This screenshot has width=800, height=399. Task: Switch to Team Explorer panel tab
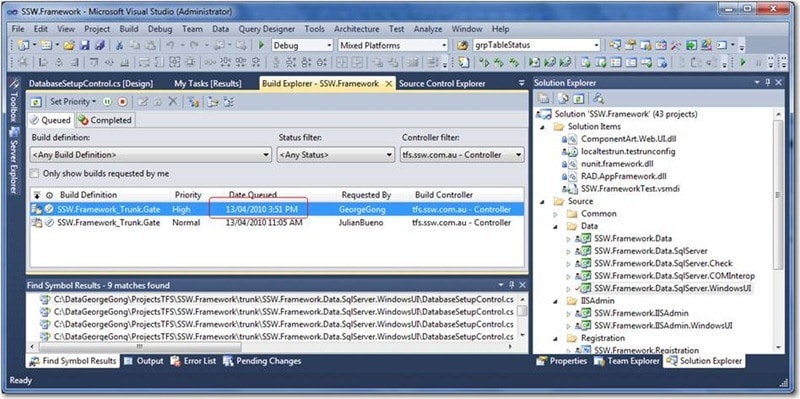pos(627,361)
